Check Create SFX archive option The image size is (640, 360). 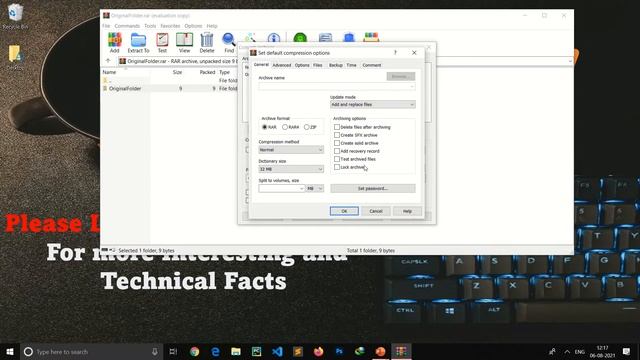point(337,135)
